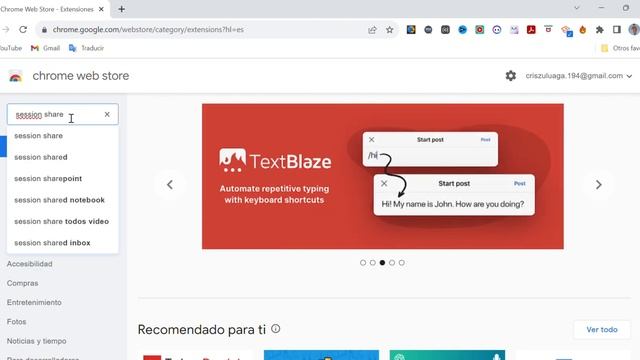
Task: Click the Chrome profile avatar
Action: [634, 29]
